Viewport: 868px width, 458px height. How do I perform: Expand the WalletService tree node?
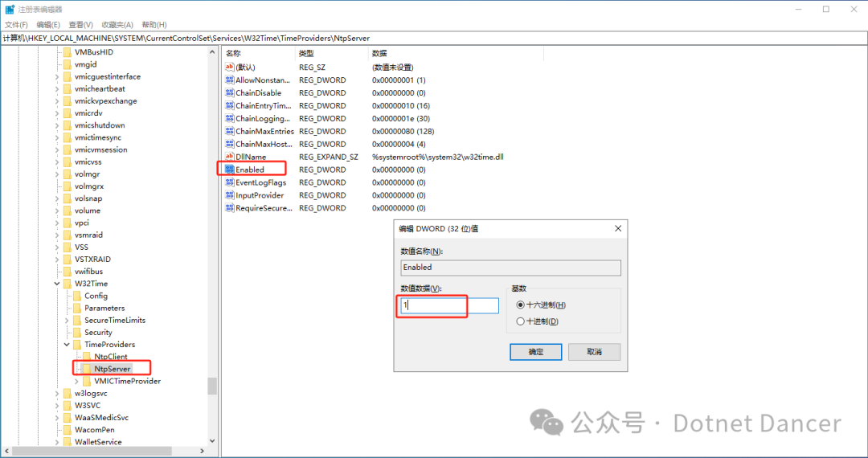click(57, 441)
